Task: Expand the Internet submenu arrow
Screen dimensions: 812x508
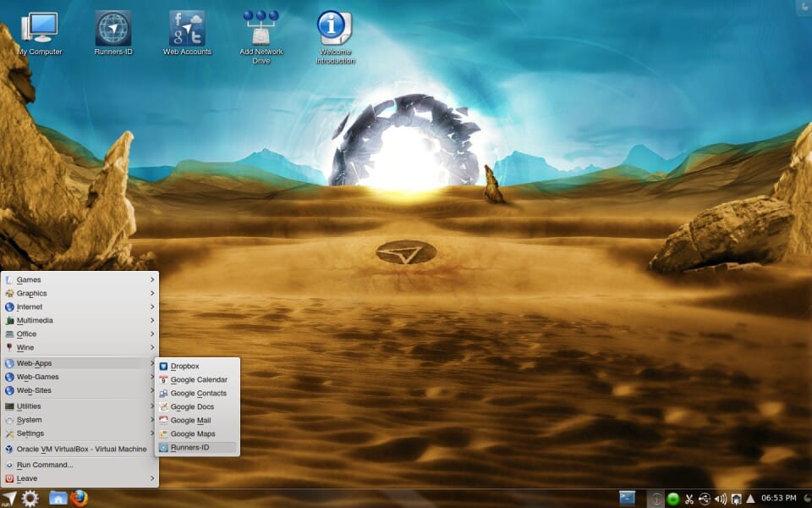Action: 152,306
